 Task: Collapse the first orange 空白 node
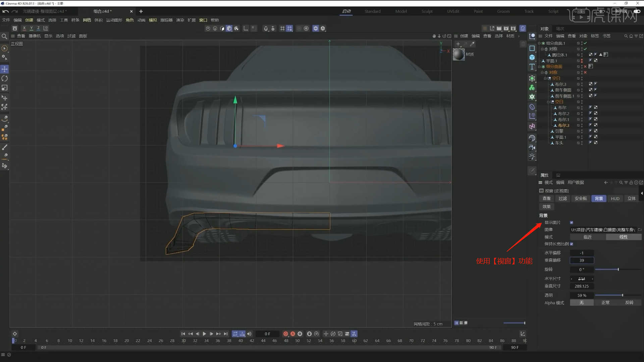[x=545, y=78]
